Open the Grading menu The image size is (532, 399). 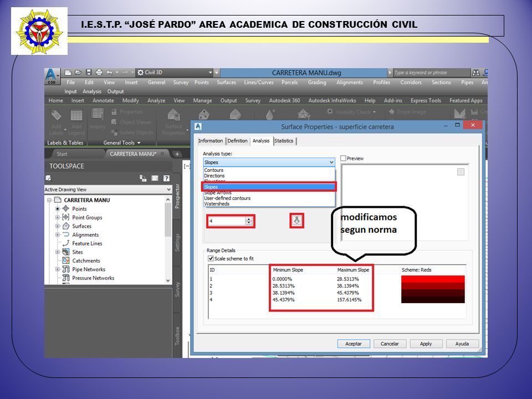tap(317, 83)
